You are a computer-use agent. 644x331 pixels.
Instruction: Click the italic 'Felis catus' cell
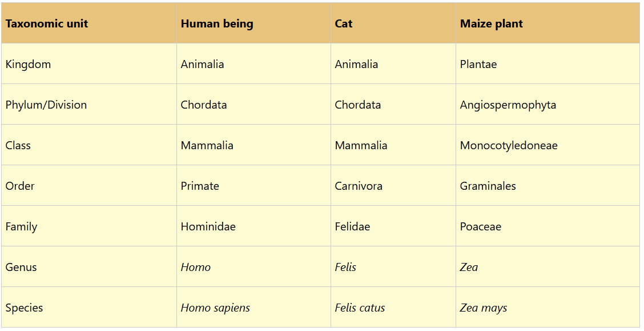coord(360,308)
